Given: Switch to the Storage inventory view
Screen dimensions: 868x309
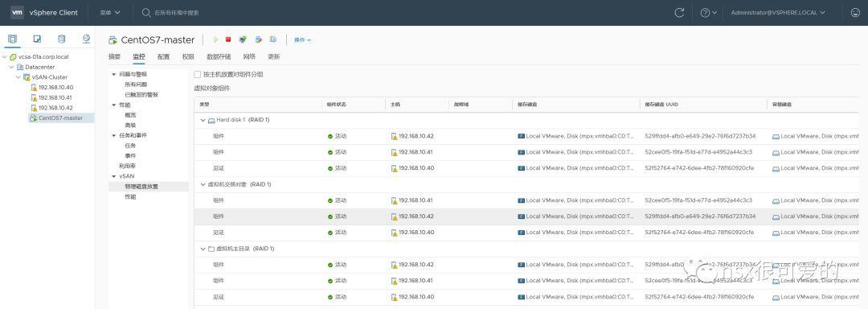Looking at the screenshot, I should (x=61, y=39).
